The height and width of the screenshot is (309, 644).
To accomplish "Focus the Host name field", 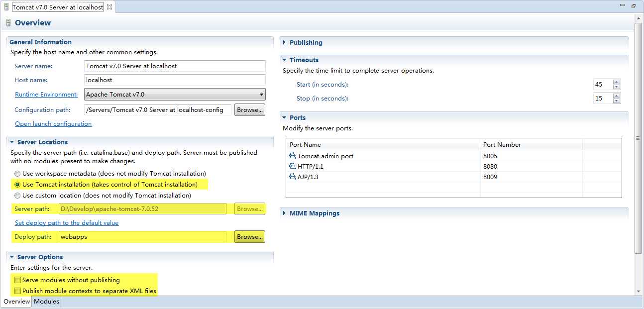I will [x=175, y=80].
